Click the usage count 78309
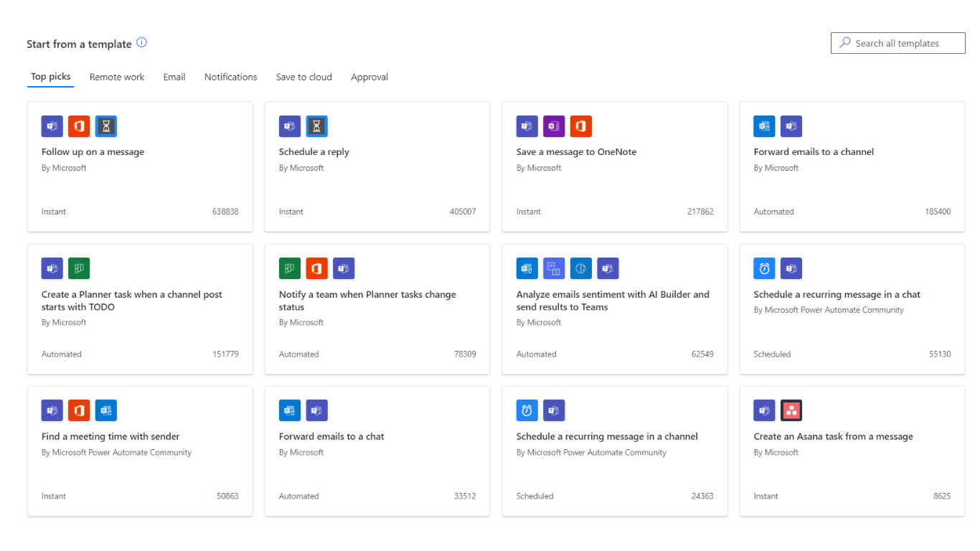This screenshot has width=980, height=551. click(465, 354)
